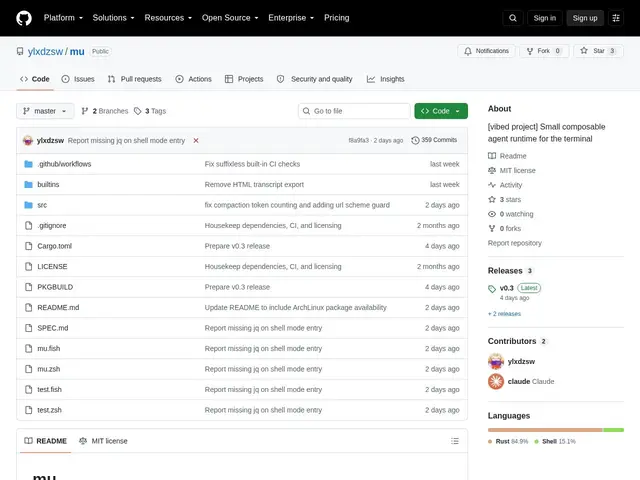Click the file icon for README.md
The height and width of the screenshot is (480, 640).
(x=28, y=307)
